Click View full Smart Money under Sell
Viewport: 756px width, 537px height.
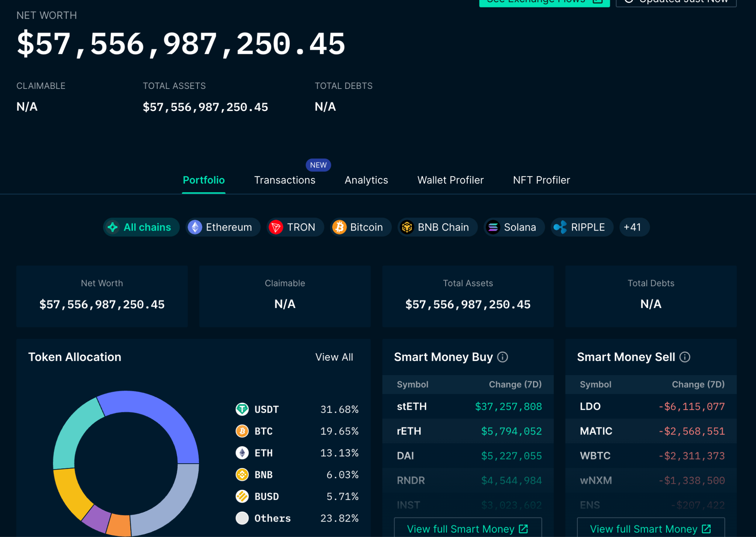650,529
